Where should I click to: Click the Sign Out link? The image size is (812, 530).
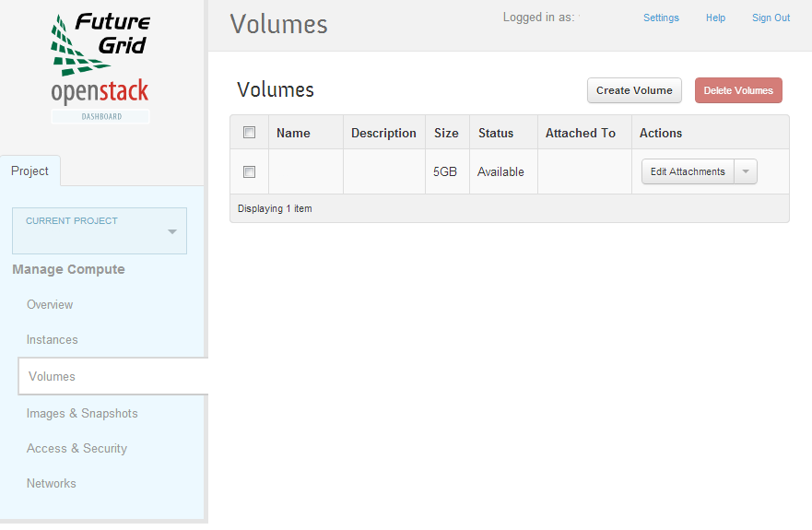click(x=771, y=18)
